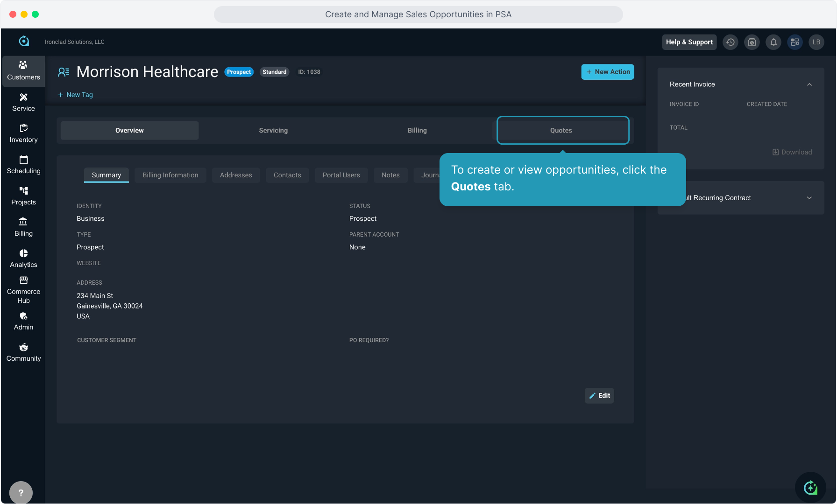Click the notifications bell icon
This screenshot has height=504, width=837.
coord(773,42)
